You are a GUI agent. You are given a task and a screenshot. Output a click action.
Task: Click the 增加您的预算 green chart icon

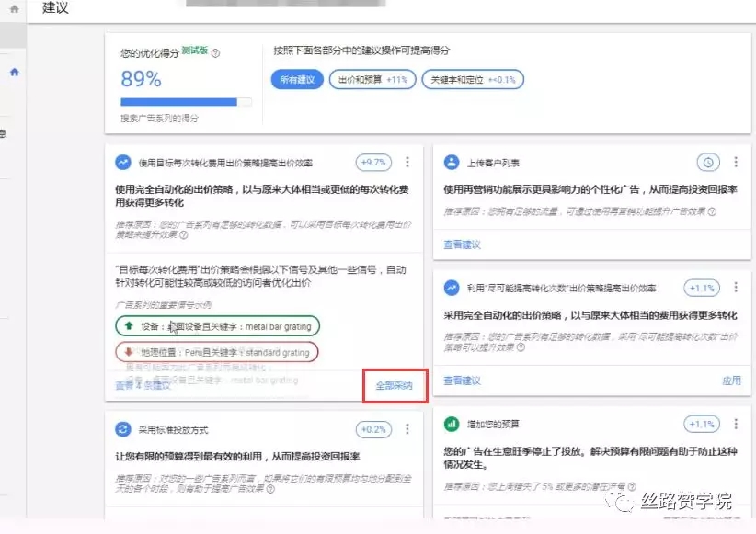[x=452, y=424]
